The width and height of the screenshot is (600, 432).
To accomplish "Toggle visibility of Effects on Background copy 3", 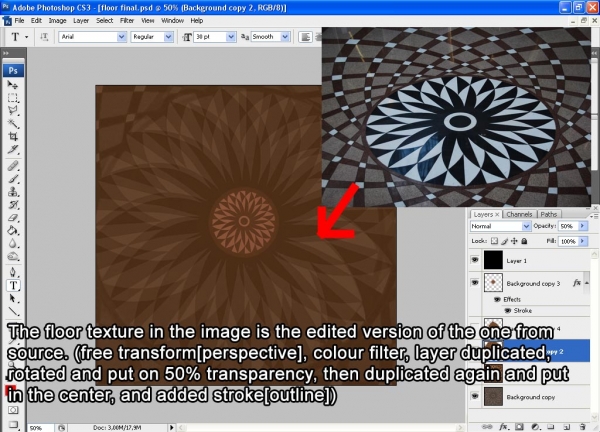I will (497, 299).
